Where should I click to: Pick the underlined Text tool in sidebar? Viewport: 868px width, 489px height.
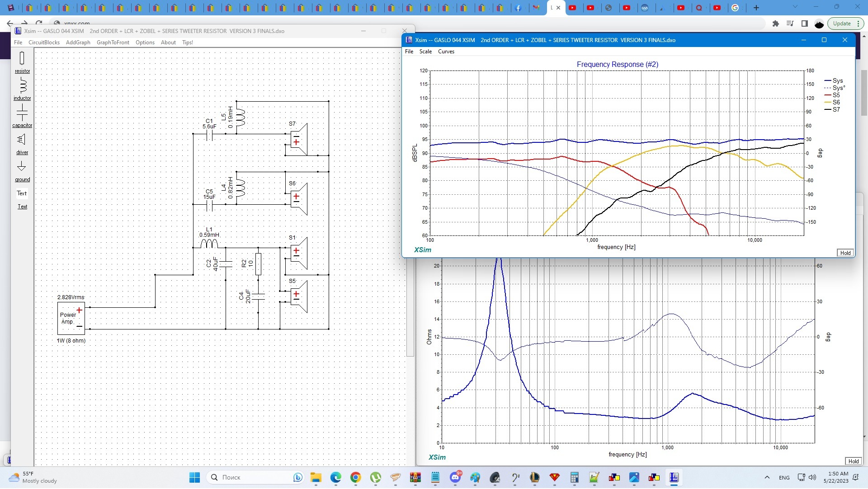coord(22,207)
